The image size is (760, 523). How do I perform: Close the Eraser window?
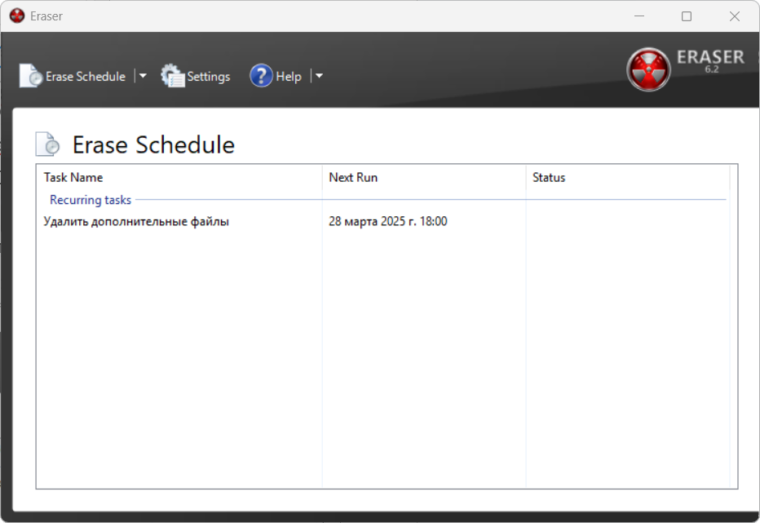pyautogui.click(x=734, y=16)
